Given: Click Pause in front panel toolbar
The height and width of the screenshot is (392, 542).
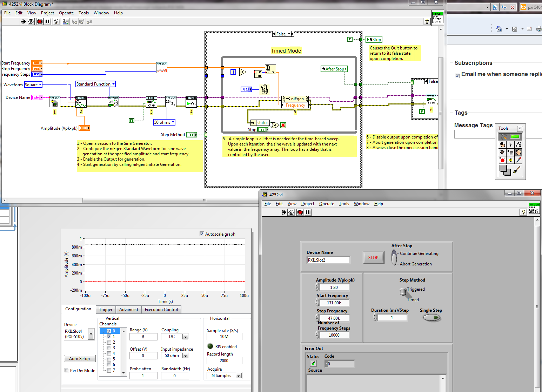Looking at the screenshot, I should [308, 212].
